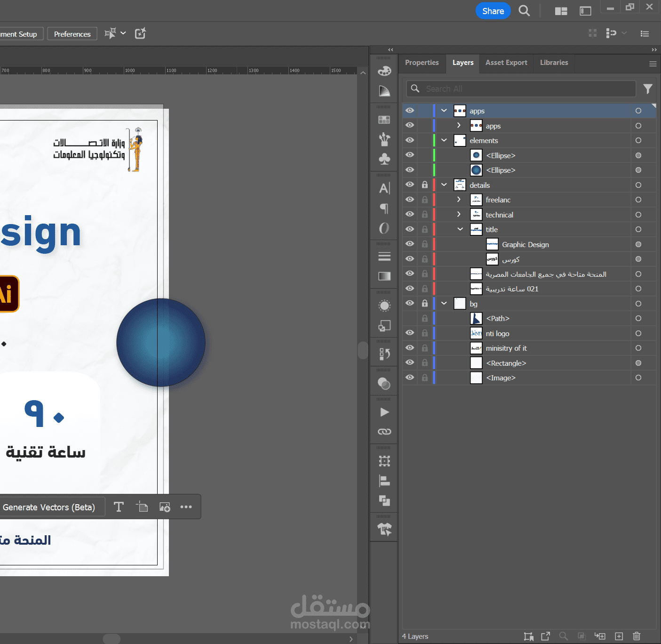Click the Delete Selection trash icon
The width and height of the screenshot is (661, 644).
tap(637, 636)
